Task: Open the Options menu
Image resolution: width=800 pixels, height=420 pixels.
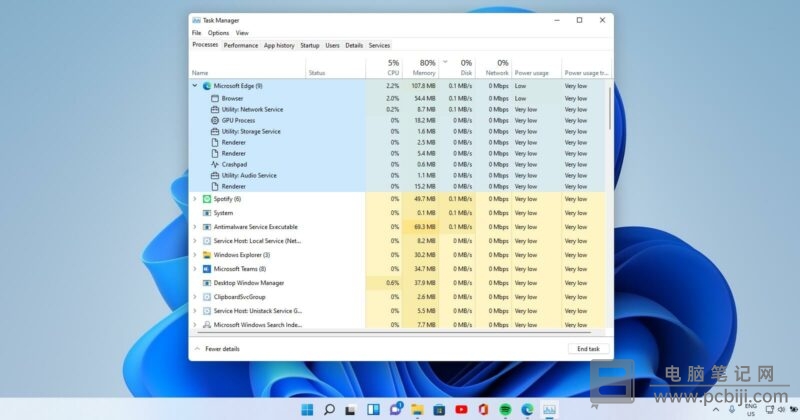Action: [x=218, y=33]
